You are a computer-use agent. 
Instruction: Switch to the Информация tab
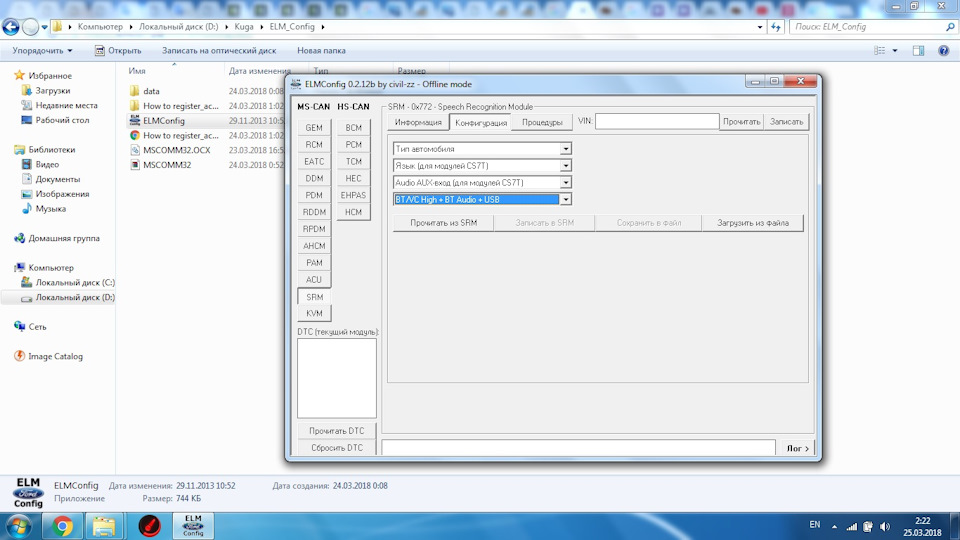pyautogui.click(x=418, y=122)
